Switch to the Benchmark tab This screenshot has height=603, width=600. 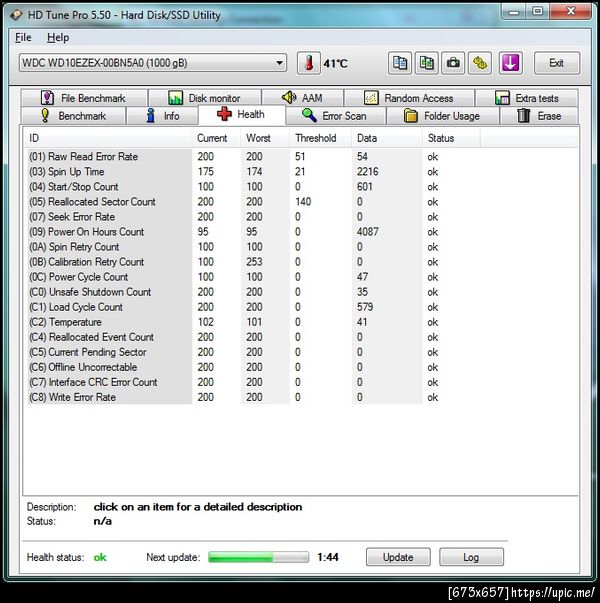[x=73, y=116]
